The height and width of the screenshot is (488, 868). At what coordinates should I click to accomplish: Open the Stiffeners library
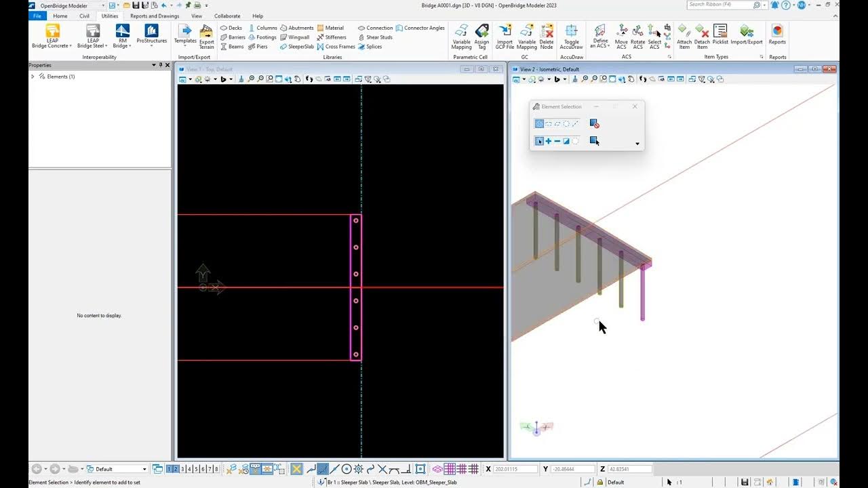coord(332,37)
